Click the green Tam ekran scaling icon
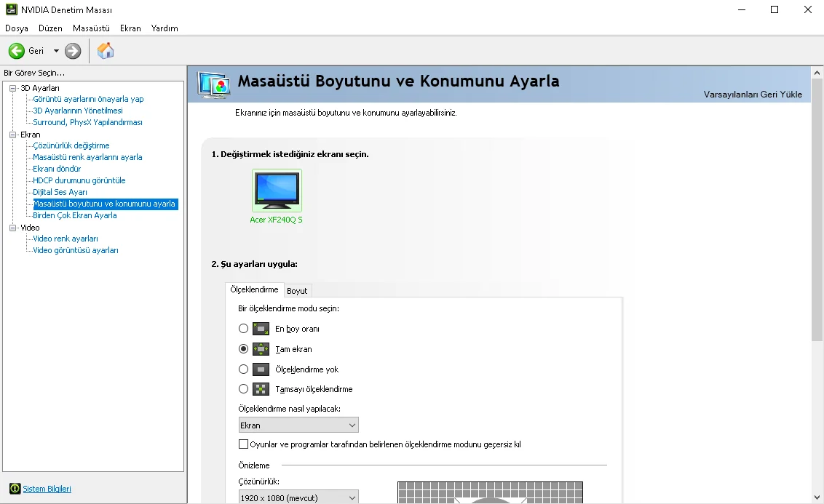Screen dimensions: 824x504 [261, 348]
